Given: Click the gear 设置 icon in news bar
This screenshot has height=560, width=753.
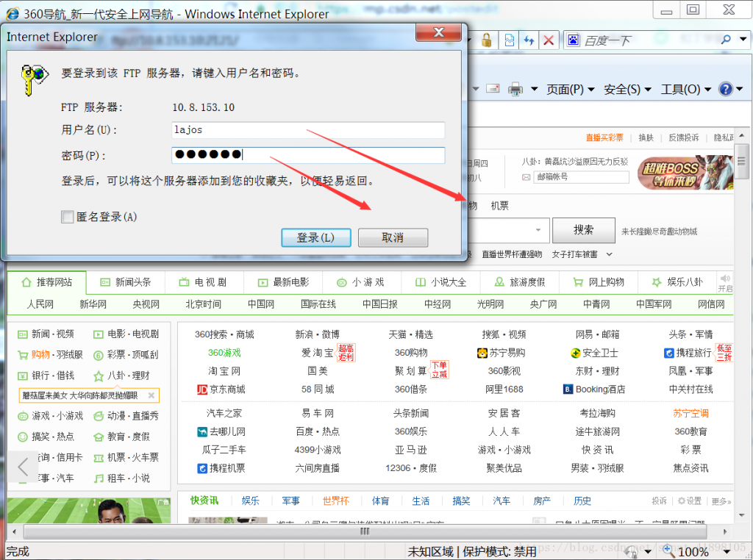Looking at the screenshot, I should (682, 501).
